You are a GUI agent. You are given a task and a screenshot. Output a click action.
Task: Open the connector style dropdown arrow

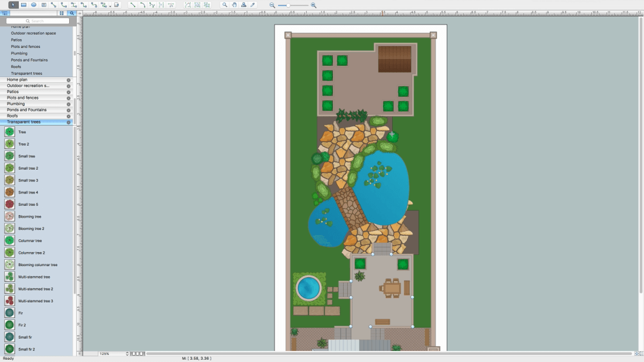(110, 5)
